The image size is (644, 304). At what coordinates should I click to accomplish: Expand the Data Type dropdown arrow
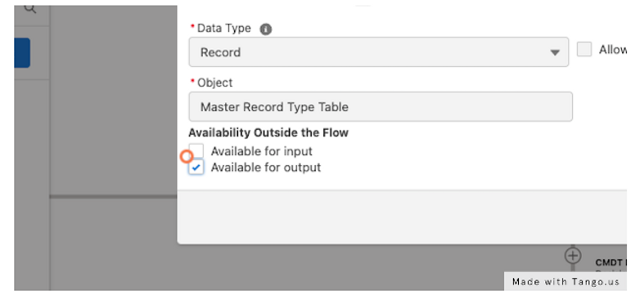pos(555,52)
